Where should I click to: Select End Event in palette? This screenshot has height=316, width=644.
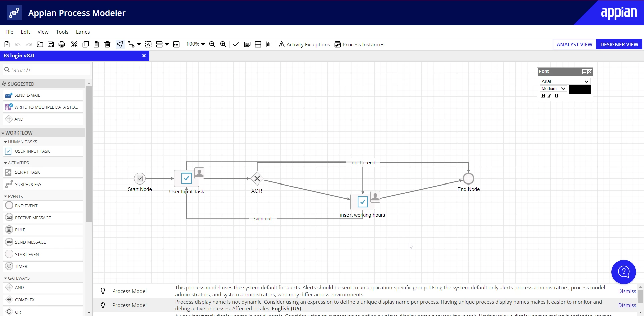click(43, 206)
